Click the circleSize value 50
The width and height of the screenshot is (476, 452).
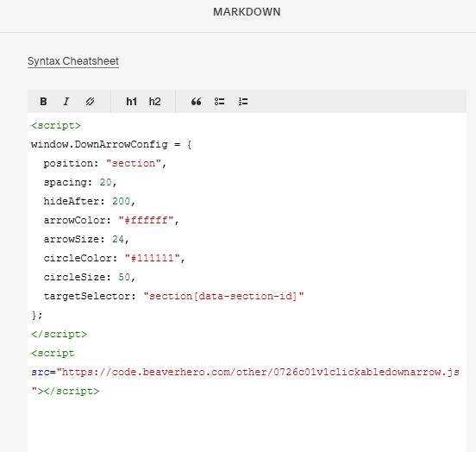[124, 277]
